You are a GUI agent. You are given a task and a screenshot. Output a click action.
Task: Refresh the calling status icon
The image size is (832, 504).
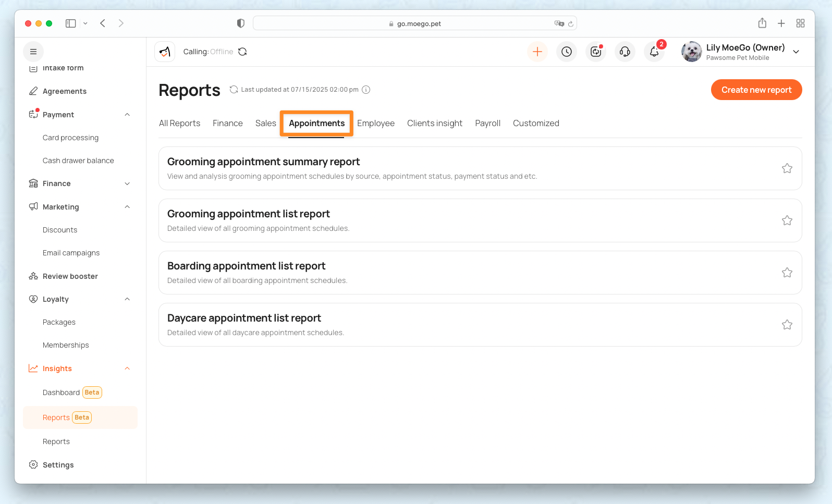[x=242, y=52]
